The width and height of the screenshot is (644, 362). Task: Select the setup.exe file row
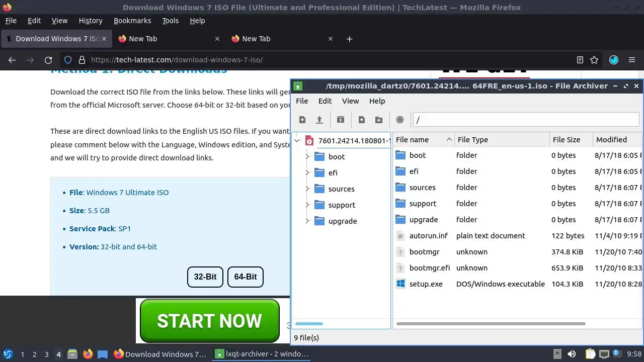coord(518,284)
